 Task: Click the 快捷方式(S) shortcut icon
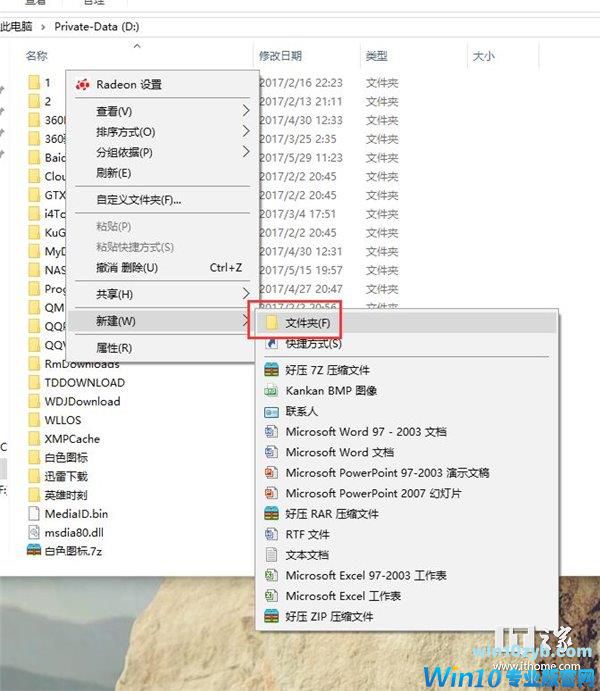[270, 344]
